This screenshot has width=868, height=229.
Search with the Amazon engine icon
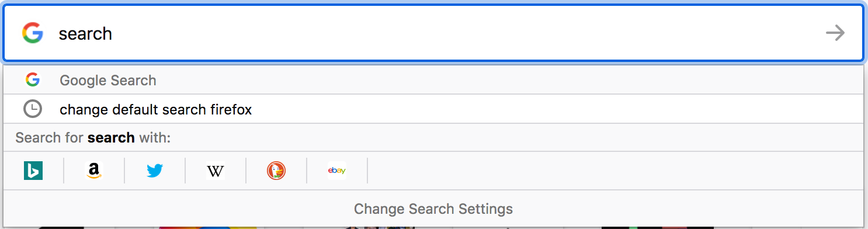93,171
